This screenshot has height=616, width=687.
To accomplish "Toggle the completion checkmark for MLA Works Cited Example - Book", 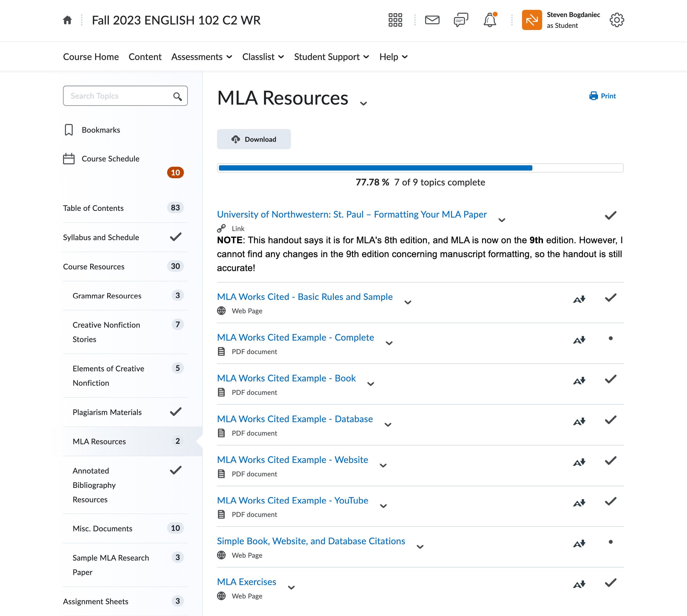I will pos(611,379).
